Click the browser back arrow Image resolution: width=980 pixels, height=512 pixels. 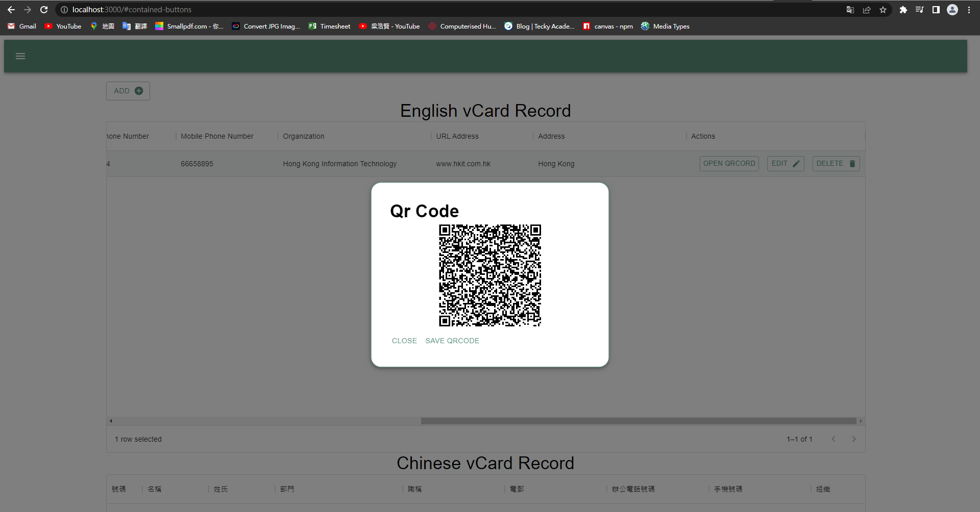pyautogui.click(x=11, y=10)
